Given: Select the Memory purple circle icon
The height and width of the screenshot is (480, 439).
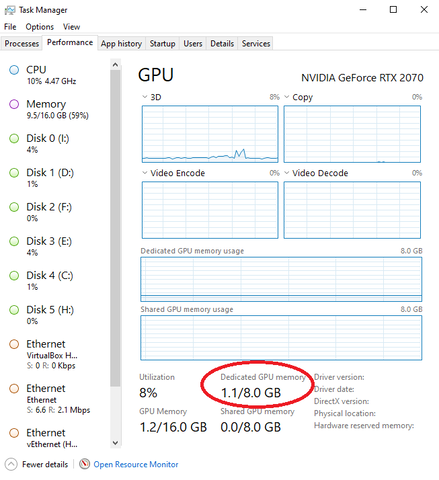Looking at the screenshot, I should pos(14,104).
